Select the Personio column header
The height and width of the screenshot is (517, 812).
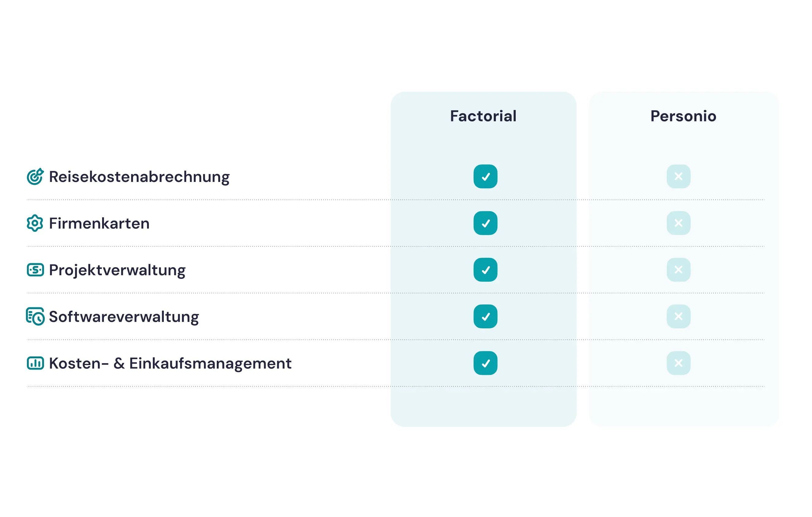(x=683, y=116)
